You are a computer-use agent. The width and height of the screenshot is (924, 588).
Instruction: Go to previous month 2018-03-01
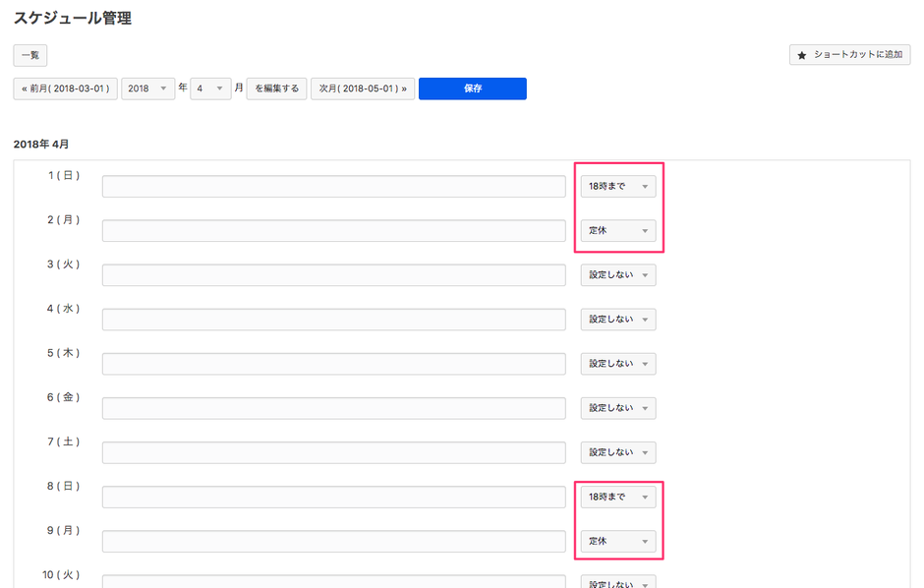tap(65, 88)
